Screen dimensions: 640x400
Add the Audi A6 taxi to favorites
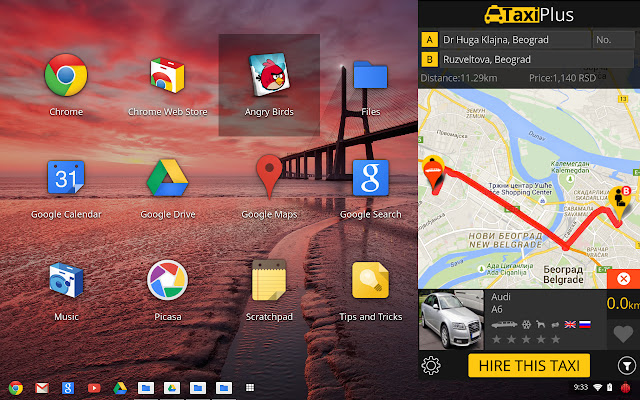[x=623, y=334]
